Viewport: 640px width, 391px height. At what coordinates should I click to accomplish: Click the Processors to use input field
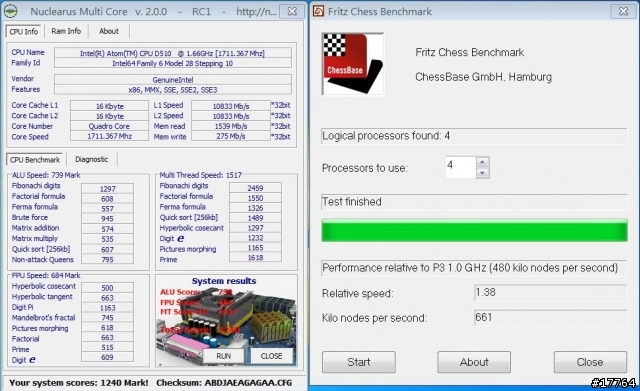tap(460, 167)
